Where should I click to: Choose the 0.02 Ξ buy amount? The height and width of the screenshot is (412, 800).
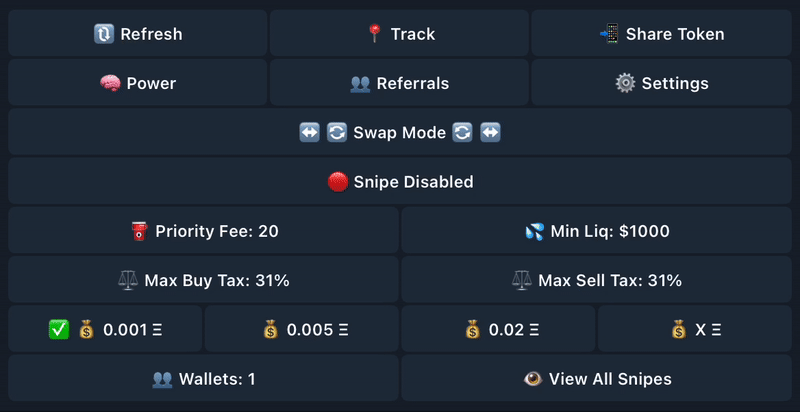(498, 329)
